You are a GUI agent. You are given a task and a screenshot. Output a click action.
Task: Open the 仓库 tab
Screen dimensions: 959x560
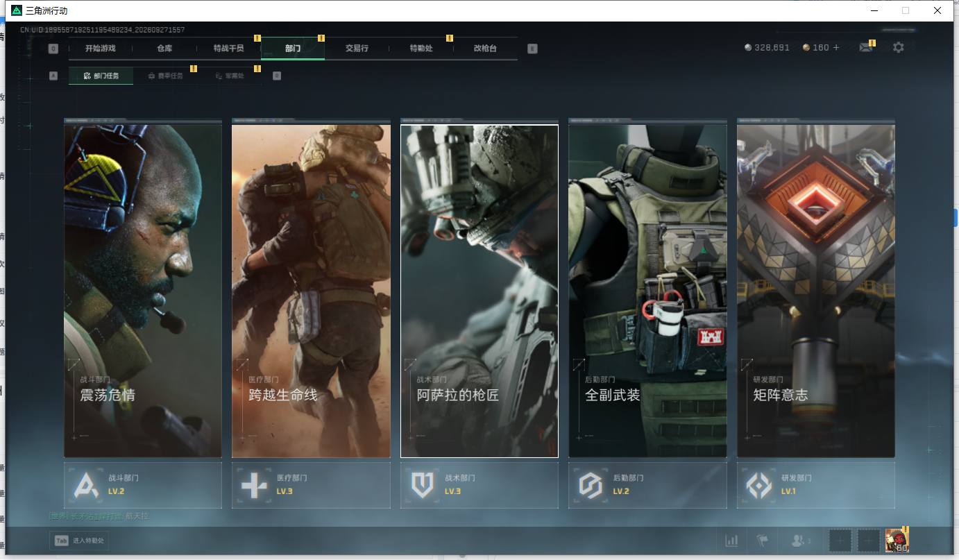(164, 49)
